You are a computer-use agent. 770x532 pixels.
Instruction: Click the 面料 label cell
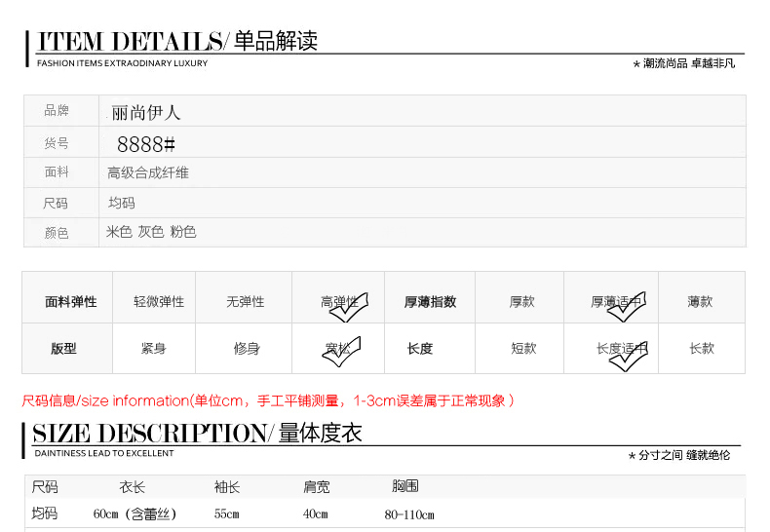(61, 172)
